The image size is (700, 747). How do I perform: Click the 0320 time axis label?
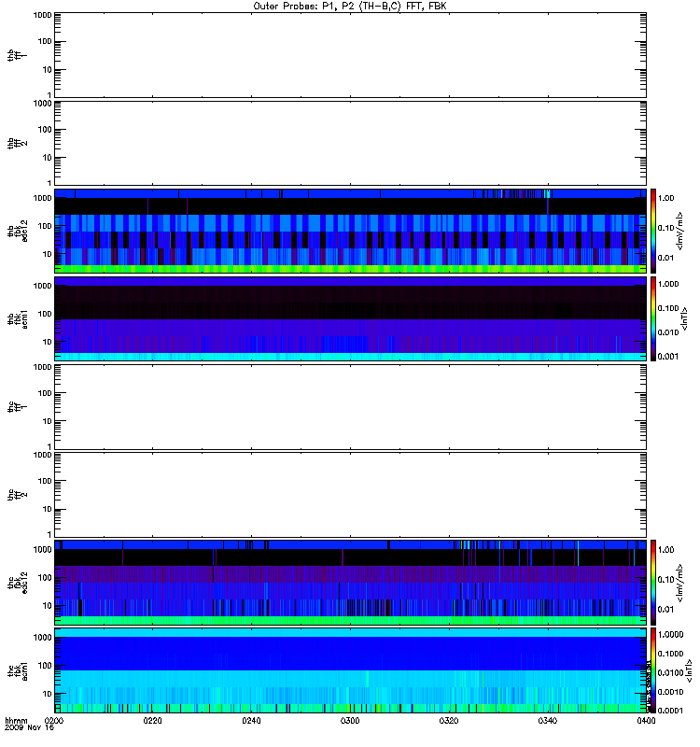449,721
